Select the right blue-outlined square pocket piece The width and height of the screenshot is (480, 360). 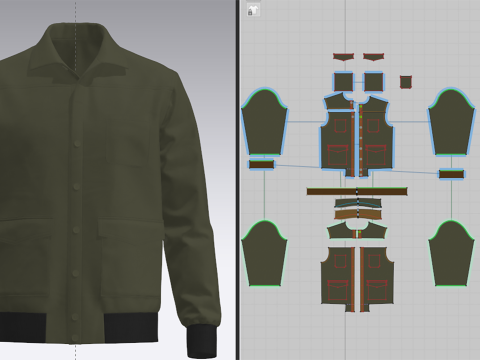(373, 81)
